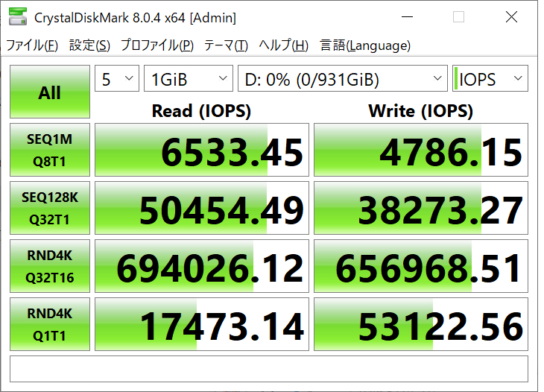Click the SEQ128K write value 38273.27
This screenshot has width=544, height=392.
coord(421,208)
